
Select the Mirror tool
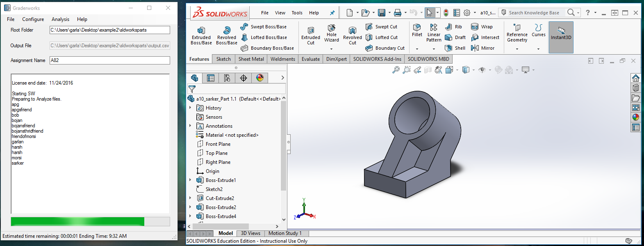(482, 48)
